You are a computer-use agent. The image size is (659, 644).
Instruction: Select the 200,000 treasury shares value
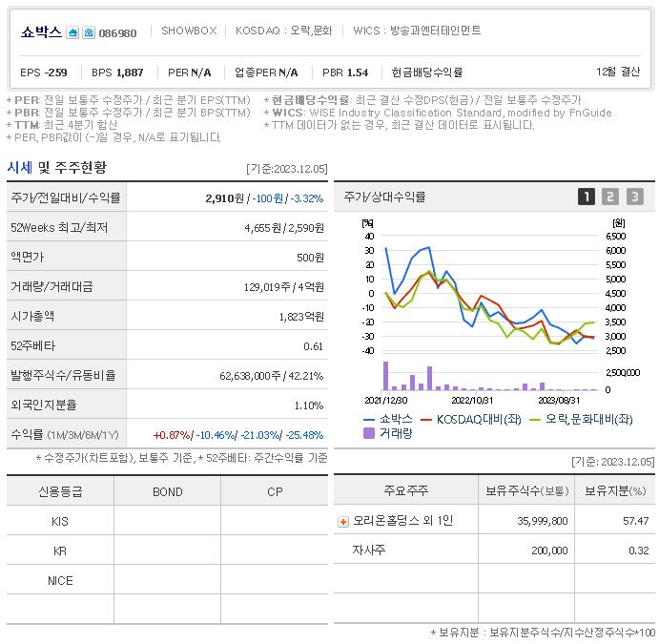click(549, 551)
